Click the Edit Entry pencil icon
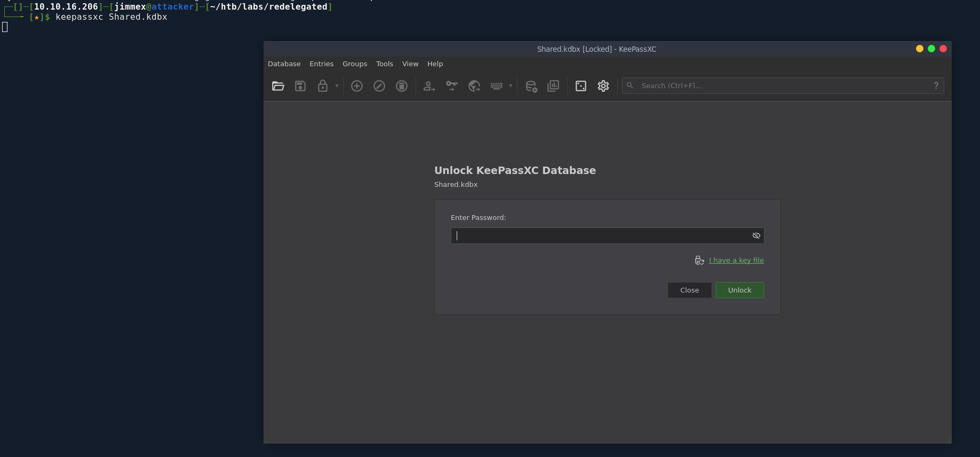The width and height of the screenshot is (980, 457). pyautogui.click(x=379, y=86)
